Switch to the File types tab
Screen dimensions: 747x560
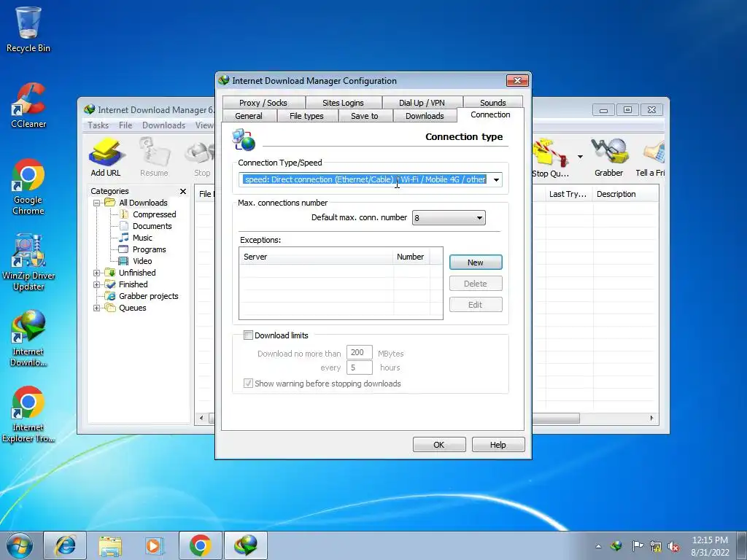[306, 116]
